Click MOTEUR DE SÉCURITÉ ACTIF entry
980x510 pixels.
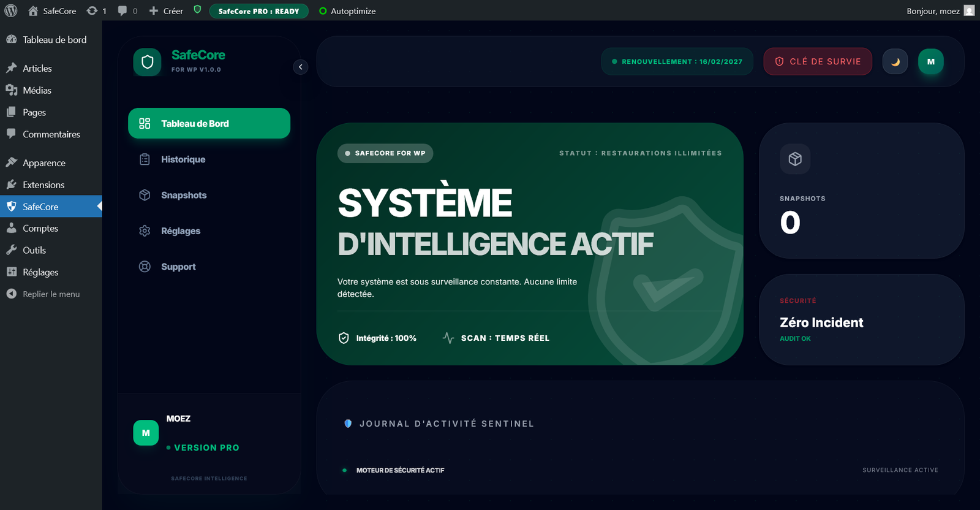click(x=401, y=470)
